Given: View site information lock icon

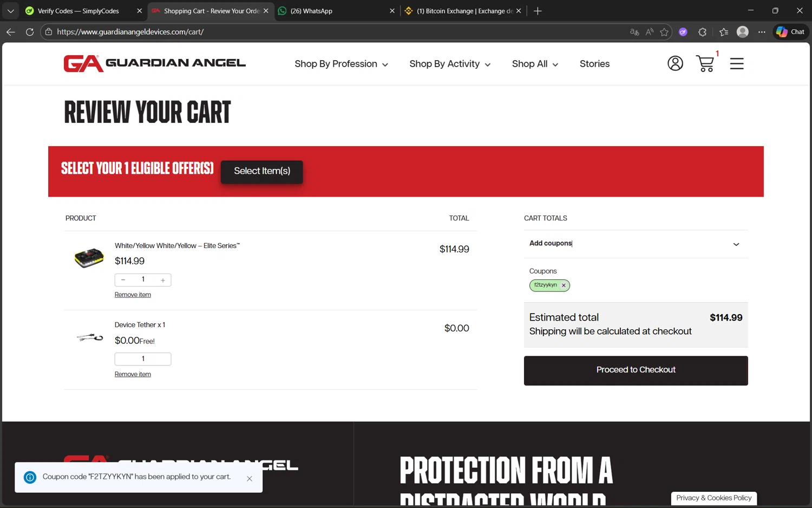Looking at the screenshot, I should click(x=49, y=32).
